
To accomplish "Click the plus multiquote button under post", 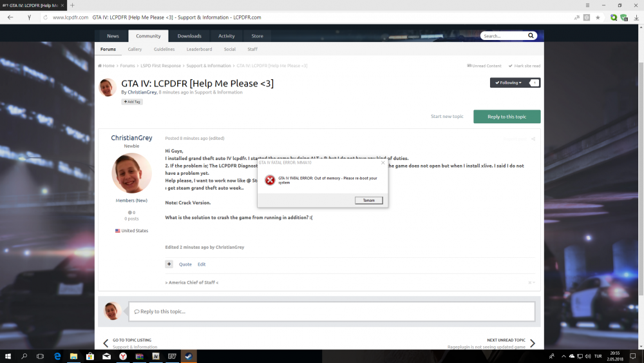I will click(169, 264).
